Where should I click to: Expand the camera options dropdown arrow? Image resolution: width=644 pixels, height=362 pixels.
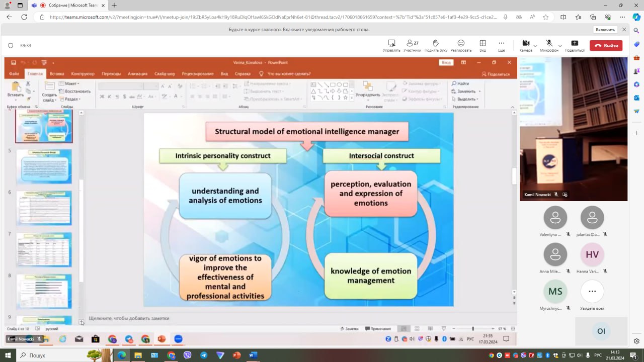[535, 45]
